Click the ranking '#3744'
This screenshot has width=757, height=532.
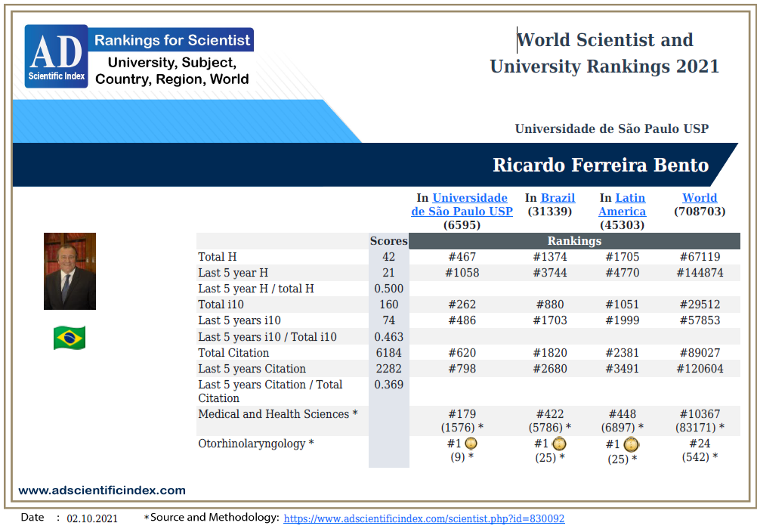[x=550, y=273]
